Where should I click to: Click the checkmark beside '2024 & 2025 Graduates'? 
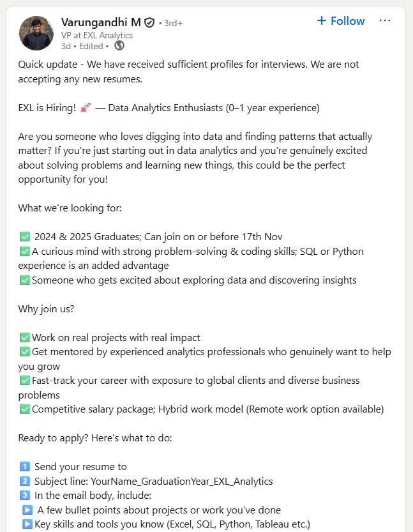[x=25, y=238]
